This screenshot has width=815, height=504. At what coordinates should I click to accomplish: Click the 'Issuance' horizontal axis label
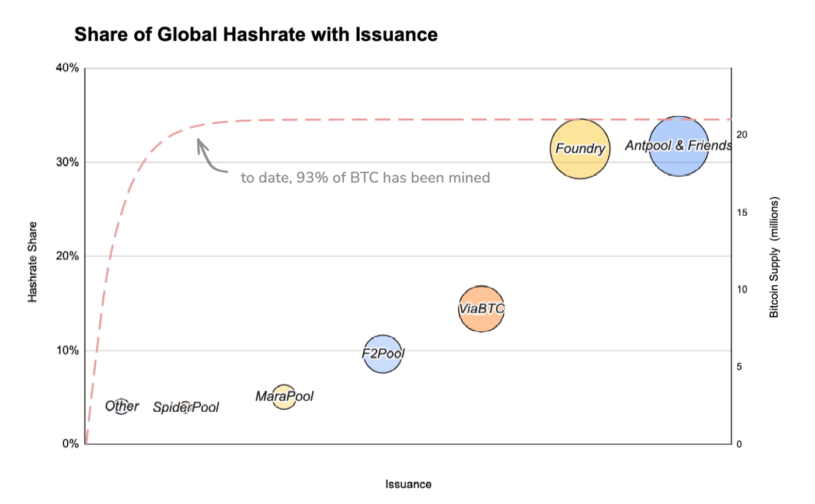(x=408, y=484)
